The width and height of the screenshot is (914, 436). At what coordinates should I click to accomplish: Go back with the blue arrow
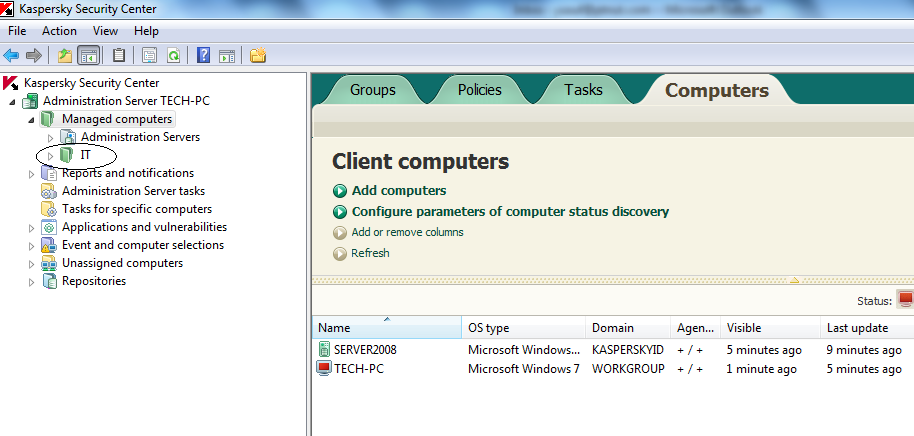(11, 56)
